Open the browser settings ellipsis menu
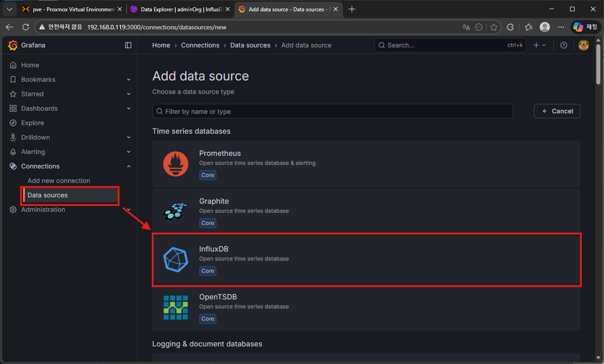Screen dimensions: 604x364 pos(561,27)
